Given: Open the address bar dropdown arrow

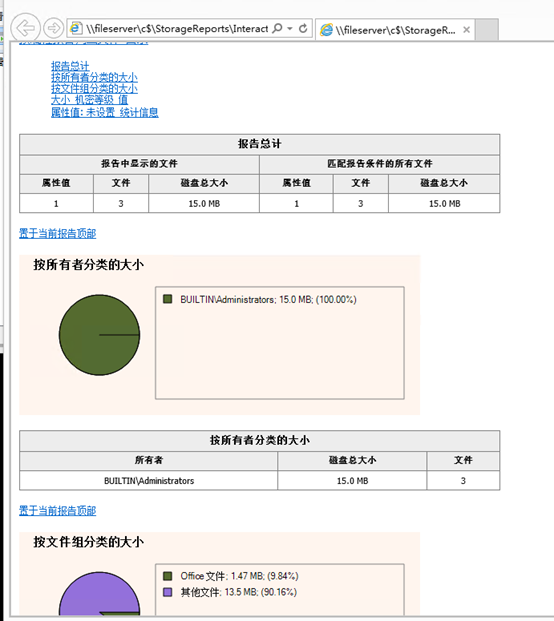Looking at the screenshot, I should pyautogui.click(x=290, y=29).
